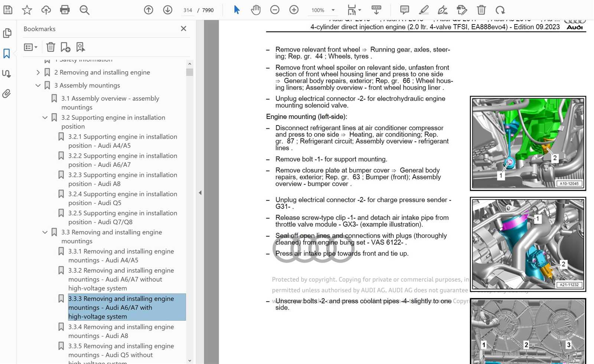Open the 100% zoom level dropdown

click(333, 10)
